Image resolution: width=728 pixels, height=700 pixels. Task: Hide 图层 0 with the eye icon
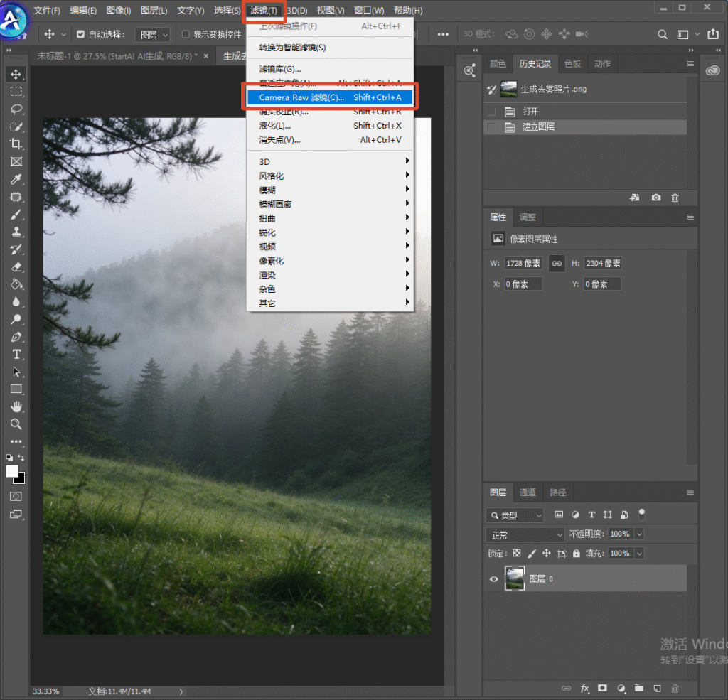(493, 579)
